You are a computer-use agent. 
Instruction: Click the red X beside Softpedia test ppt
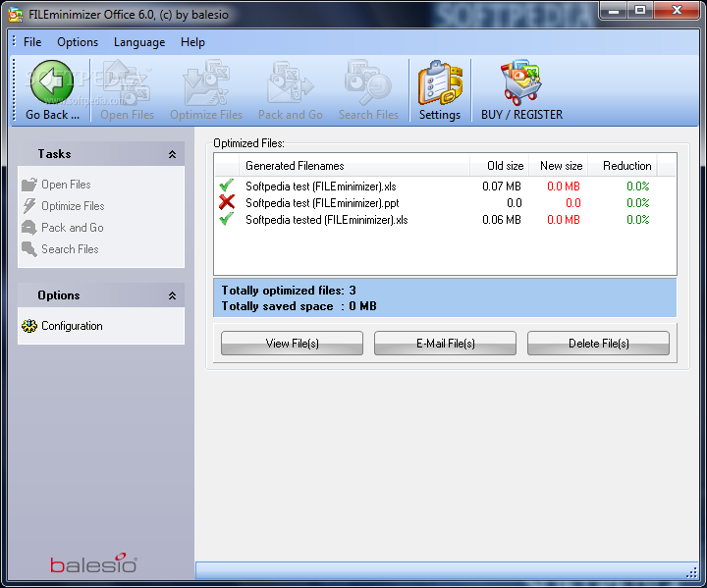click(x=227, y=202)
